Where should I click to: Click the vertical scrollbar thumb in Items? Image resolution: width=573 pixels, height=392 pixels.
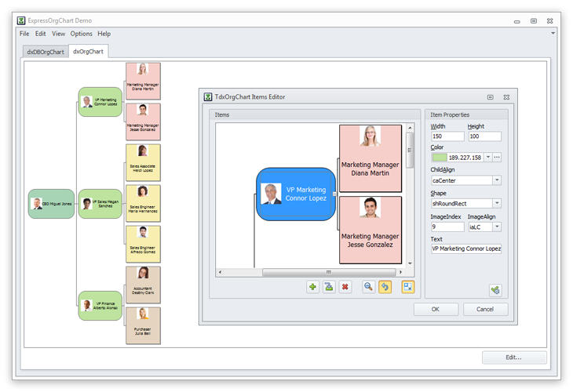pyautogui.click(x=410, y=150)
